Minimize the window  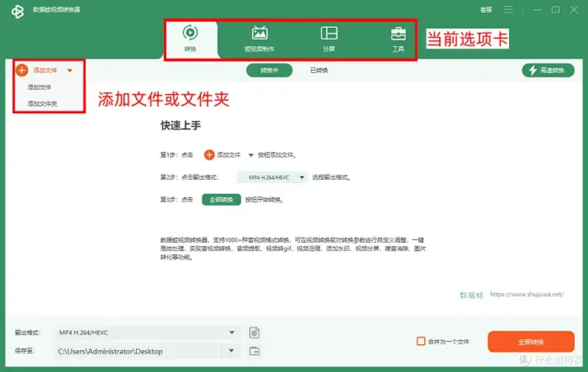(x=537, y=10)
